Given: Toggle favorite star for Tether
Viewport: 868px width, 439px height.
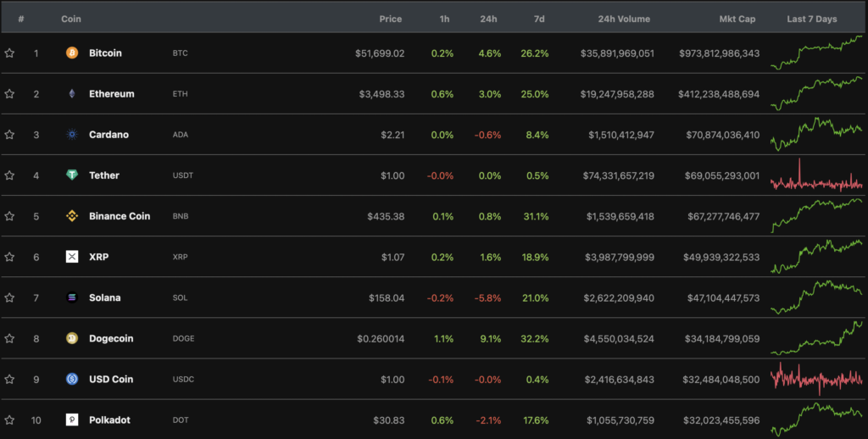Looking at the screenshot, I should 9,175.
